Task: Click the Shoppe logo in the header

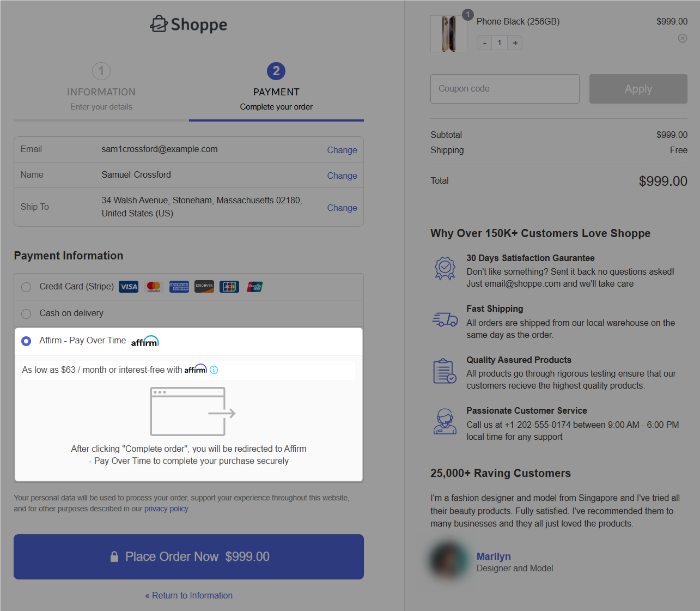Action: (x=188, y=25)
